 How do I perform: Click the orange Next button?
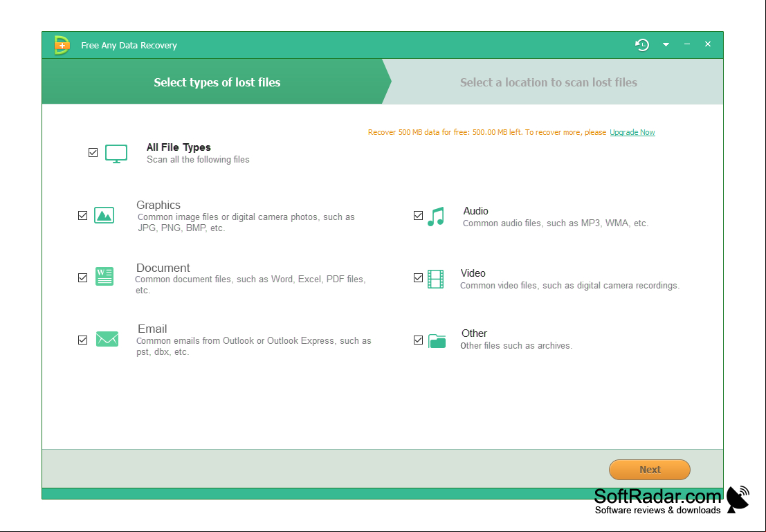[649, 470]
